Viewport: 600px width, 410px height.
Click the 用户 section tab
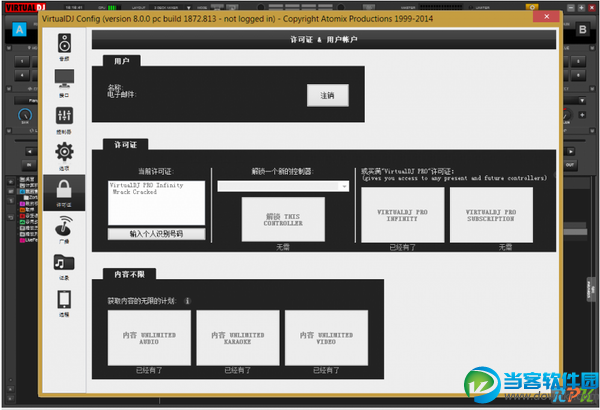tap(122, 61)
